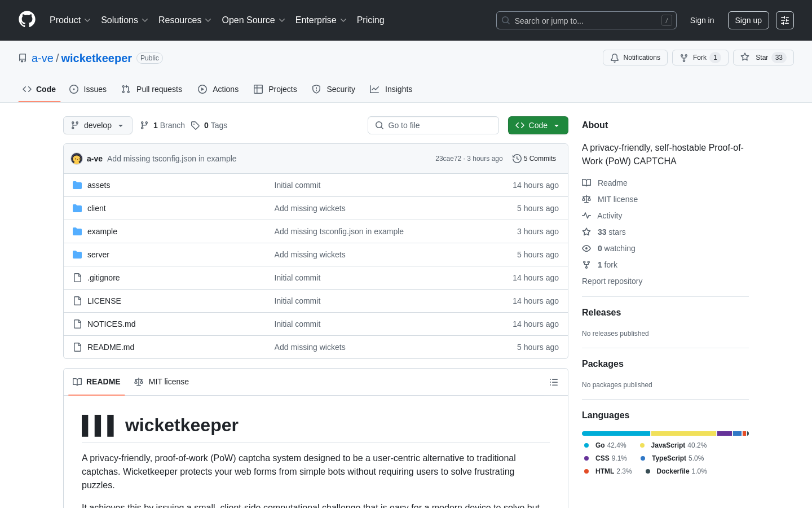This screenshot has height=508, width=812.
Task: Open the a-ve owner profile link
Action: point(42,58)
